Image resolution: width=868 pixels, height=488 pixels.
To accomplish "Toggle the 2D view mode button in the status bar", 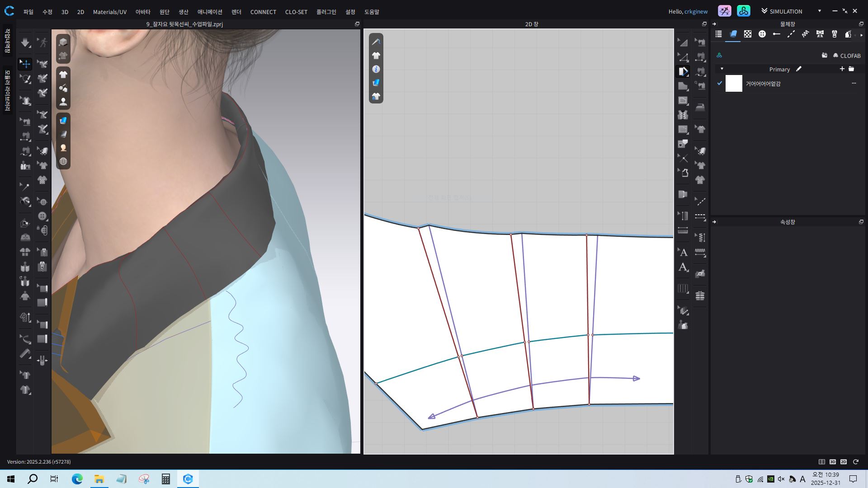I will click(844, 462).
